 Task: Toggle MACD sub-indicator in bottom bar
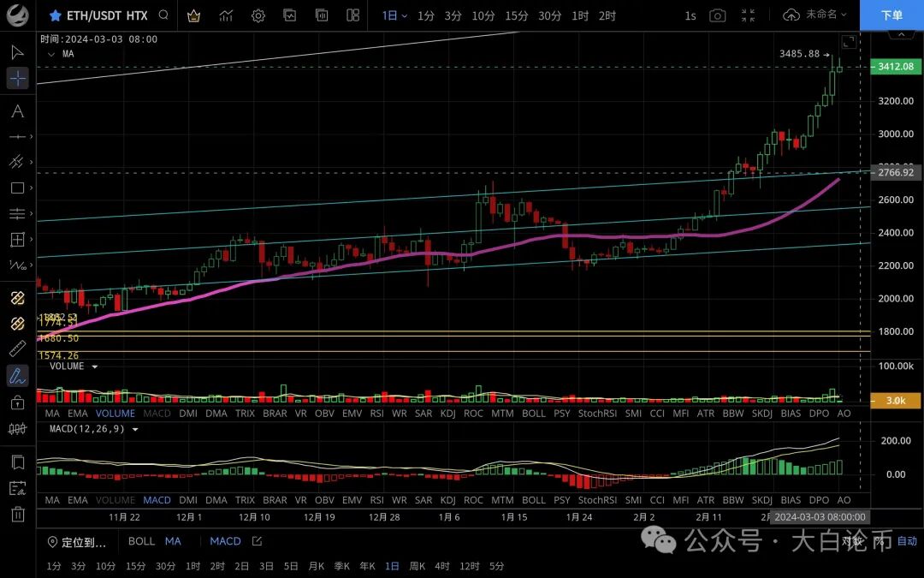[225, 541]
